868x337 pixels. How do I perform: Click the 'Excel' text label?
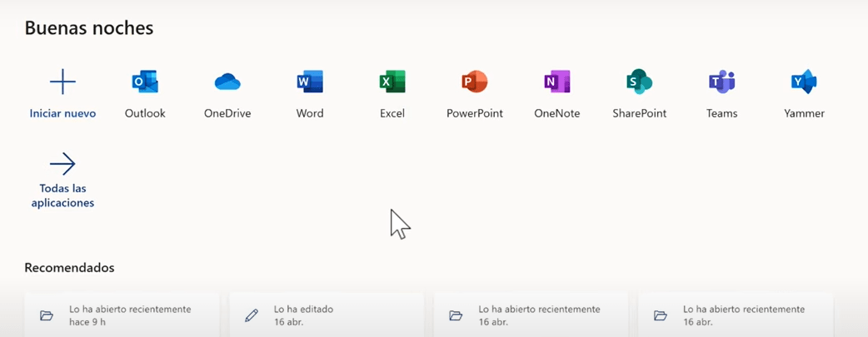[392, 113]
